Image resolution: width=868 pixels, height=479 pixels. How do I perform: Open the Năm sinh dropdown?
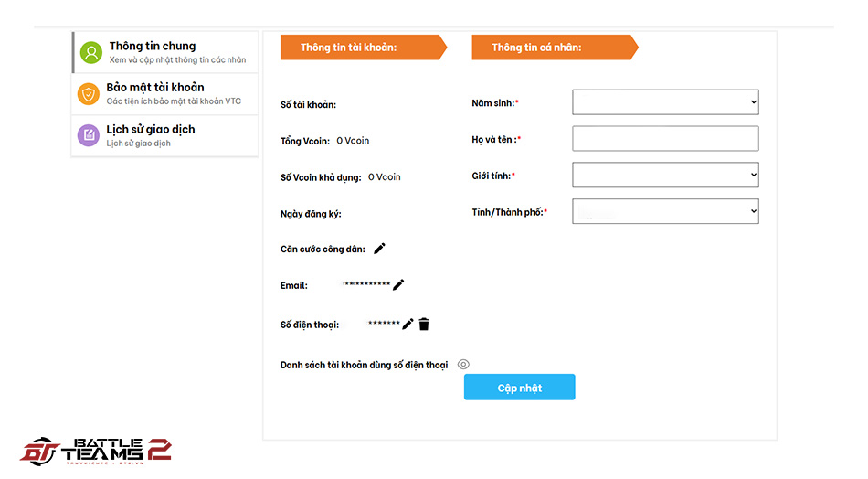pyautogui.click(x=665, y=101)
